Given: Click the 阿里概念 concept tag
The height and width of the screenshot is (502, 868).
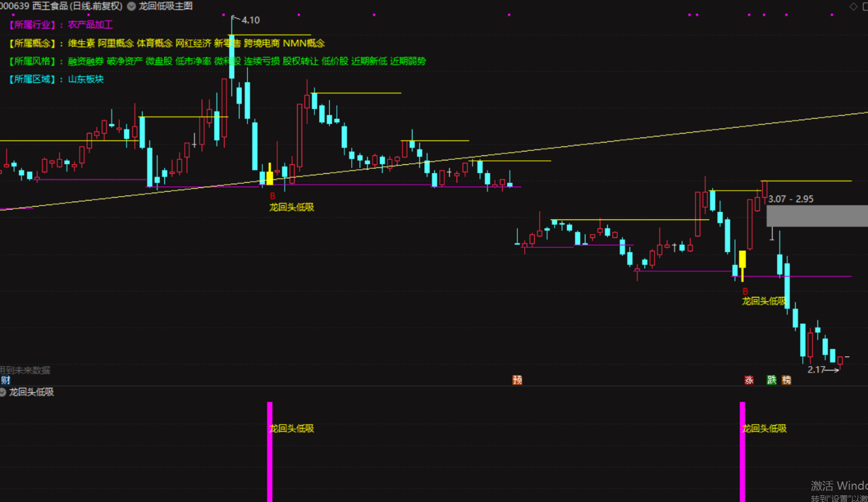Looking at the screenshot, I should (116, 43).
